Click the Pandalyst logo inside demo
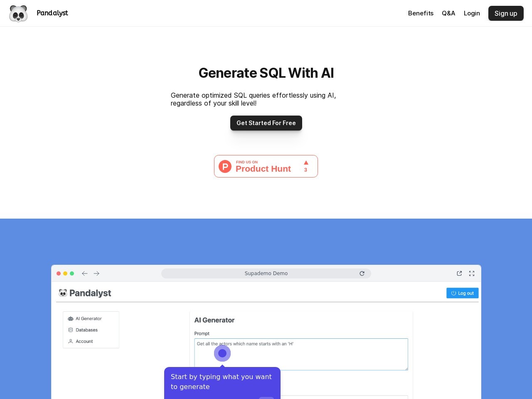532x399 pixels. 85,293
